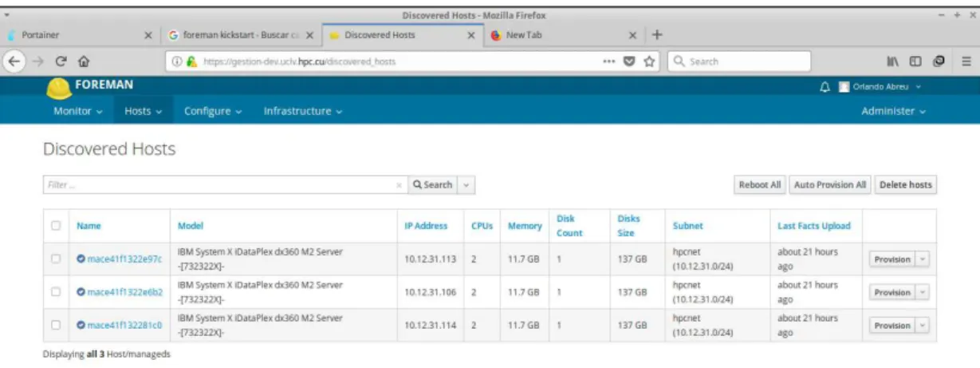
Task: Open the Infrastructure menu
Action: tap(303, 111)
